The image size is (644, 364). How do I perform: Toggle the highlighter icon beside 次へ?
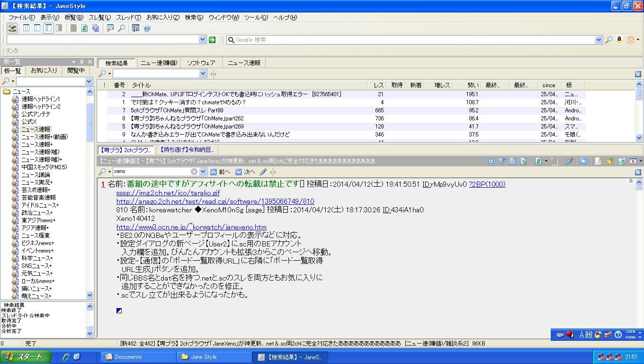click(x=263, y=172)
